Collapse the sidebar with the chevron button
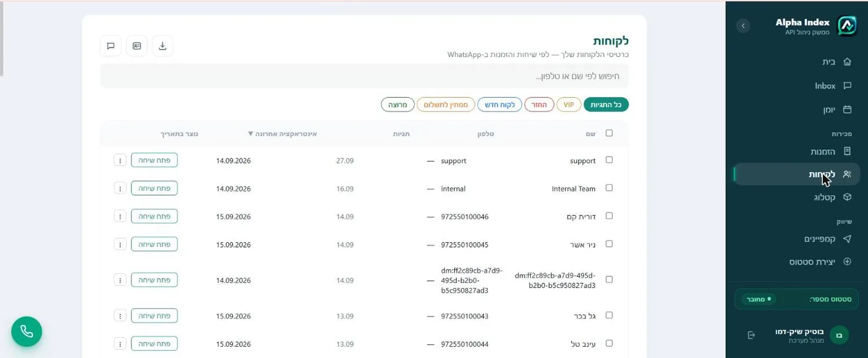 click(x=743, y=26)
